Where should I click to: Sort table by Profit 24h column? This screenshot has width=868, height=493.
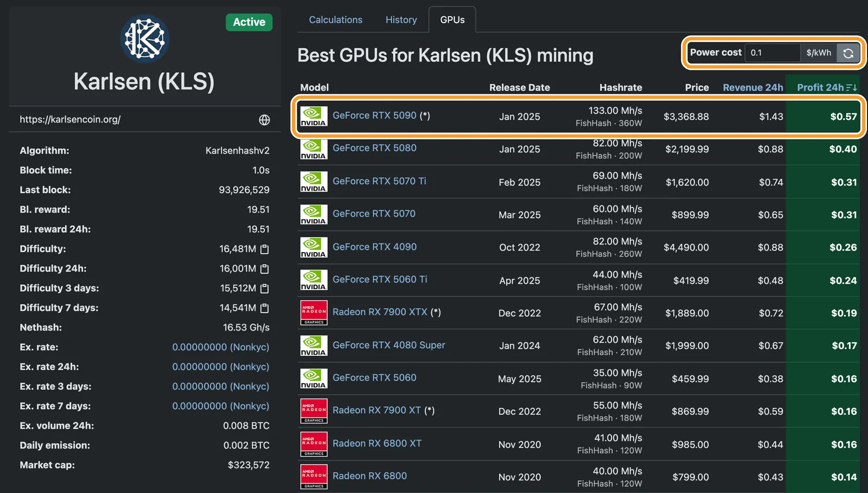point(826,87)
